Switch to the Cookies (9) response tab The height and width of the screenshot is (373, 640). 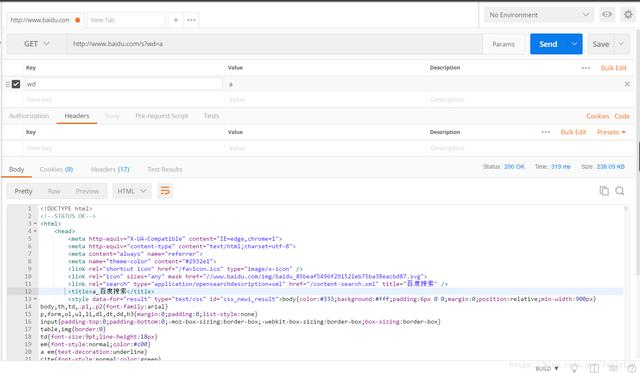pos(56,169)
